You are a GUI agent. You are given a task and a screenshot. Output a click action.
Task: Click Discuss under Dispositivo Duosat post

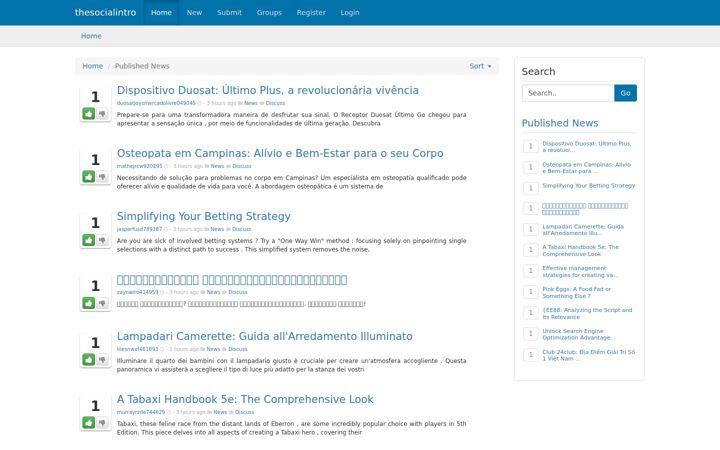275,103
